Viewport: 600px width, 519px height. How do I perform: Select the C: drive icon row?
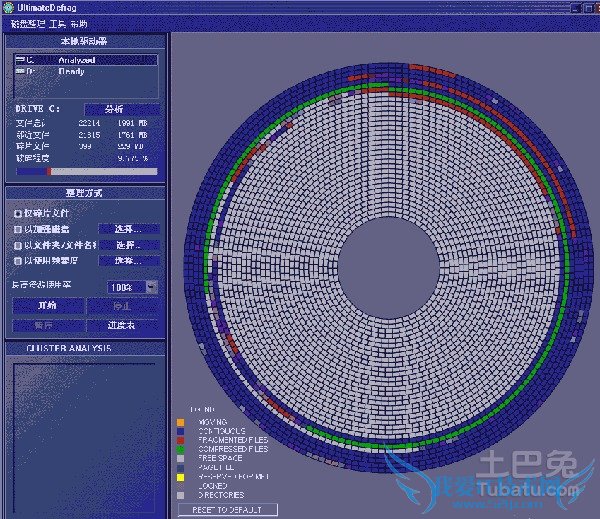[86, 60]
